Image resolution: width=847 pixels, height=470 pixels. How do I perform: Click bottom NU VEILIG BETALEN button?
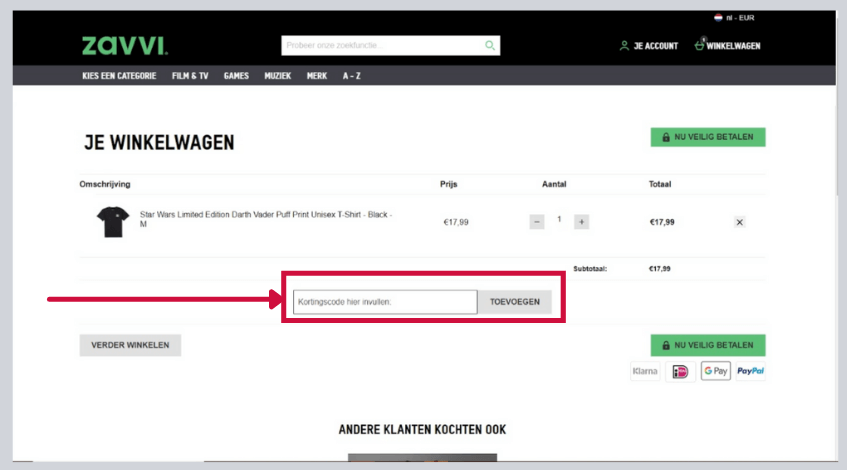pos(708,345)
